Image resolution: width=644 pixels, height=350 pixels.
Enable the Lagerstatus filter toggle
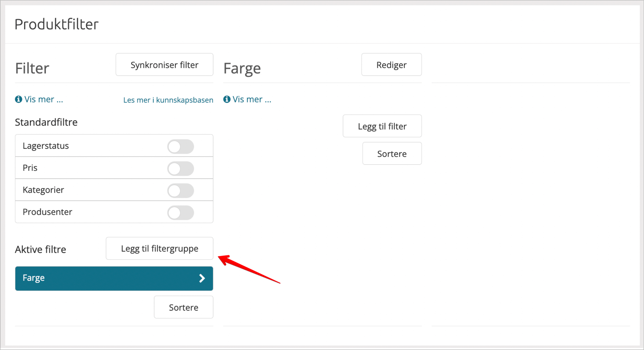tap(180, 146)
